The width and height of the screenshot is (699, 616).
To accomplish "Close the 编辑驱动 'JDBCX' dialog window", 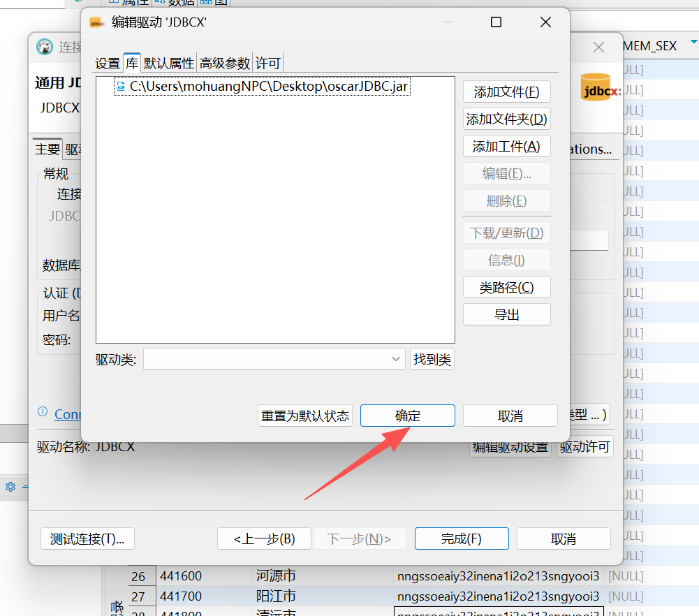I will coord(545,22).
